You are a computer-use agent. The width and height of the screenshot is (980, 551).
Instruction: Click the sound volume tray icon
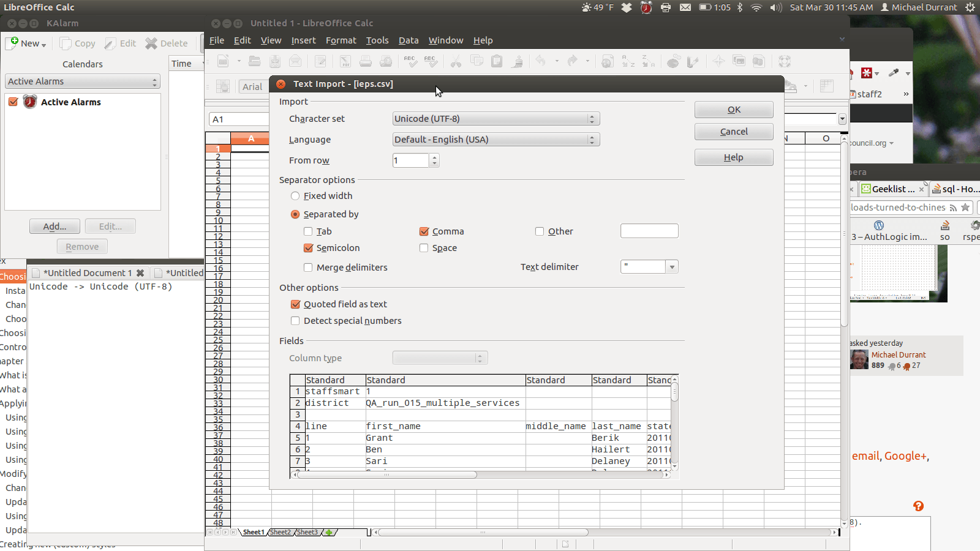click(776, 7)
